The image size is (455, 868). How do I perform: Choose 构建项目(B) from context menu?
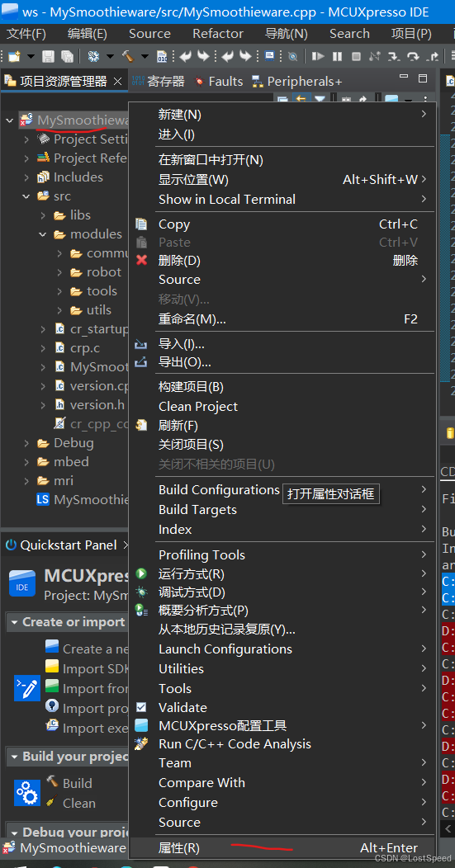tap(282, 386)
